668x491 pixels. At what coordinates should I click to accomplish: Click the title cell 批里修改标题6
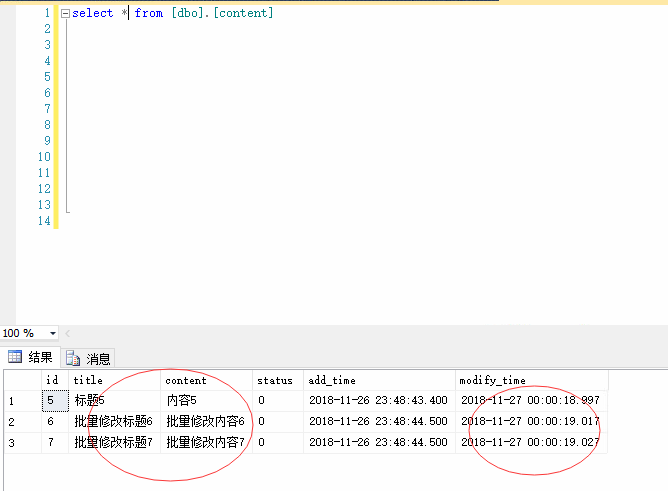click(x=115, y=422)
